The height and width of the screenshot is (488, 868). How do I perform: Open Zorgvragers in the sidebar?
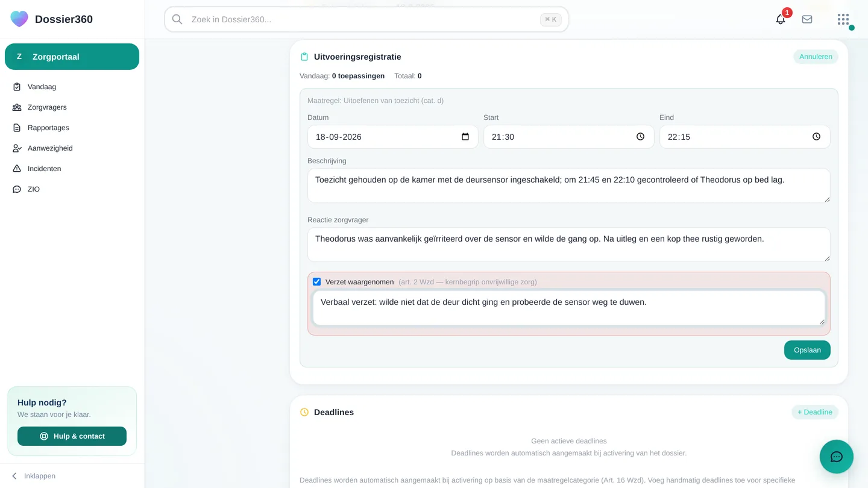tap(72, 107)
